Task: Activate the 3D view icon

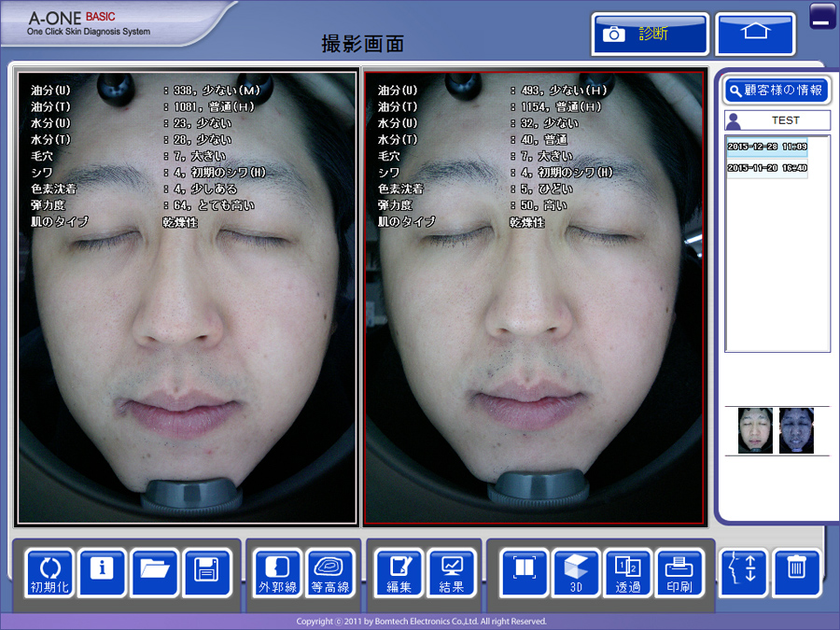Action: (576, 572)
